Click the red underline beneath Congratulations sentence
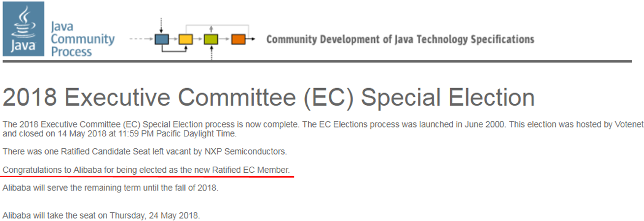 (147, 176)
